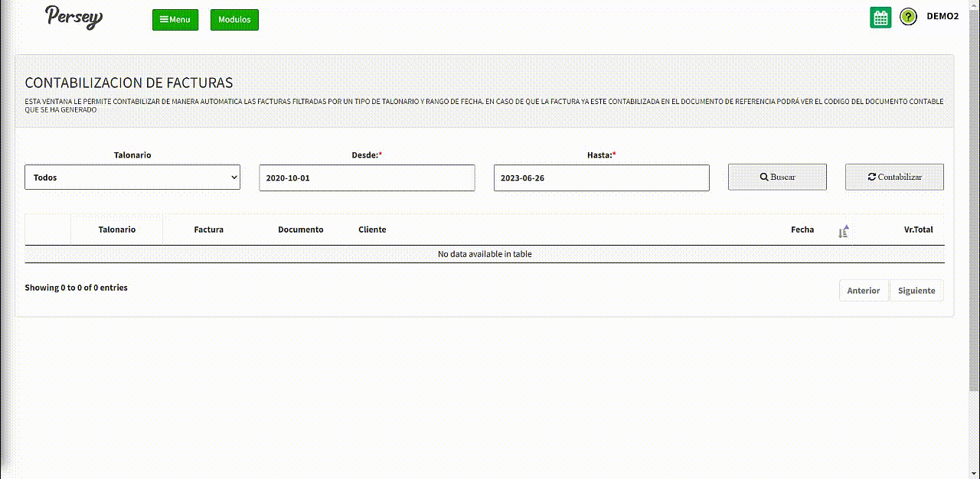Go to previous page with Anterior
Screen dimensions: 980x479
pyautogui.click(x=864, y=291)
